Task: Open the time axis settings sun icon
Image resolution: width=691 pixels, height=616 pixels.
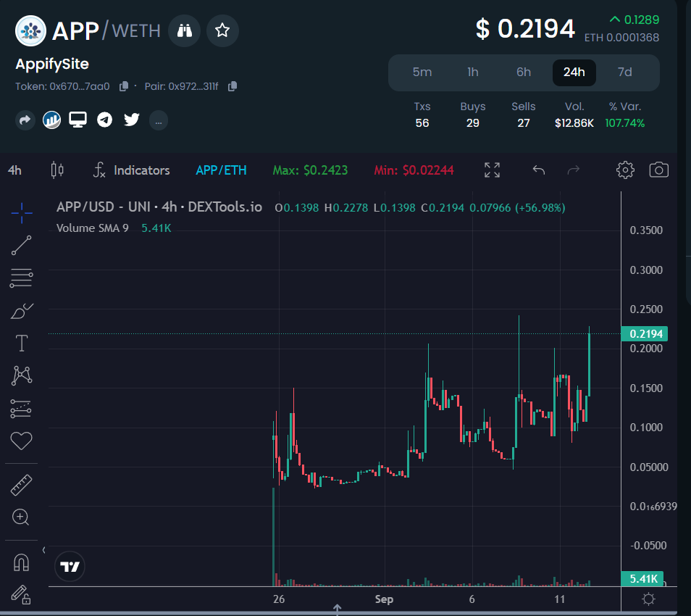Action: click(x=649, y=599)
